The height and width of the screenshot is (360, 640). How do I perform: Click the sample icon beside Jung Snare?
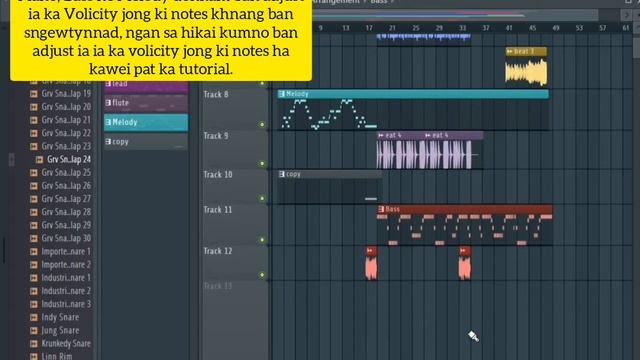pos(34,330)
